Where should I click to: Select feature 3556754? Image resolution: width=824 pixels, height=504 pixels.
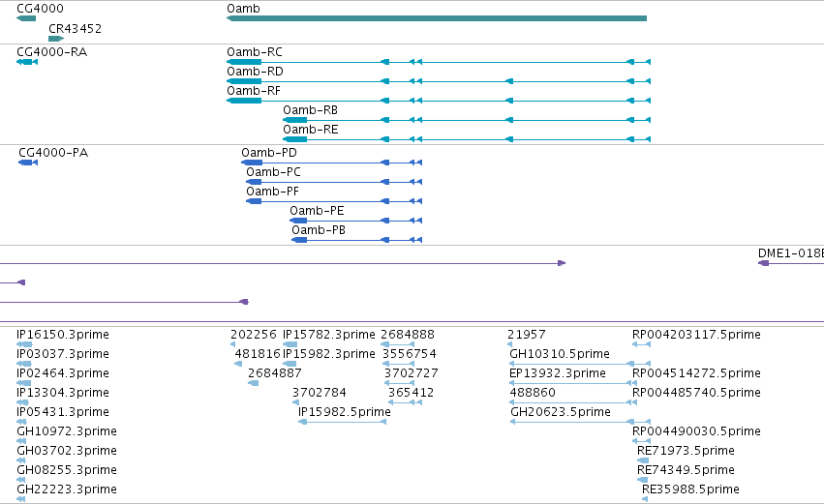point(410,354)
